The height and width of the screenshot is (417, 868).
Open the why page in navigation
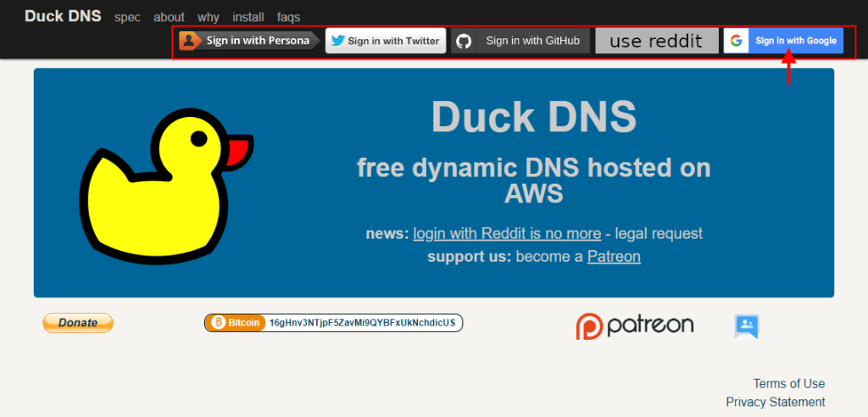209,17
